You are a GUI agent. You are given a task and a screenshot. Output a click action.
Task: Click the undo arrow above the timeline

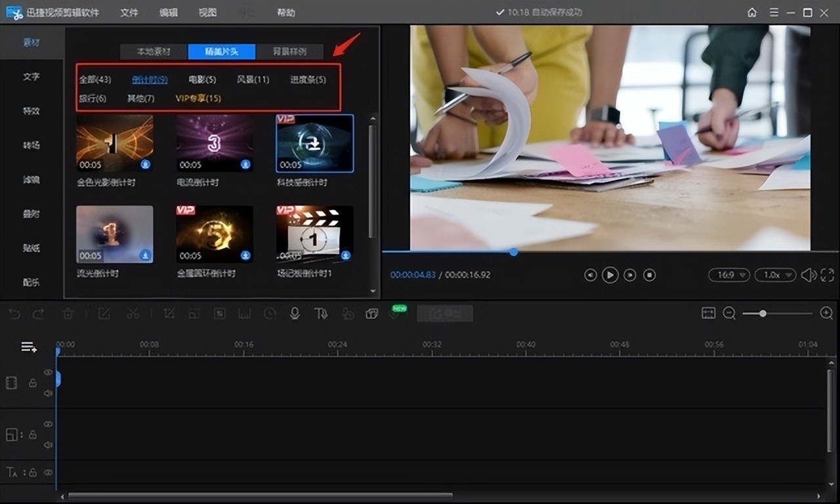[14, 314]
